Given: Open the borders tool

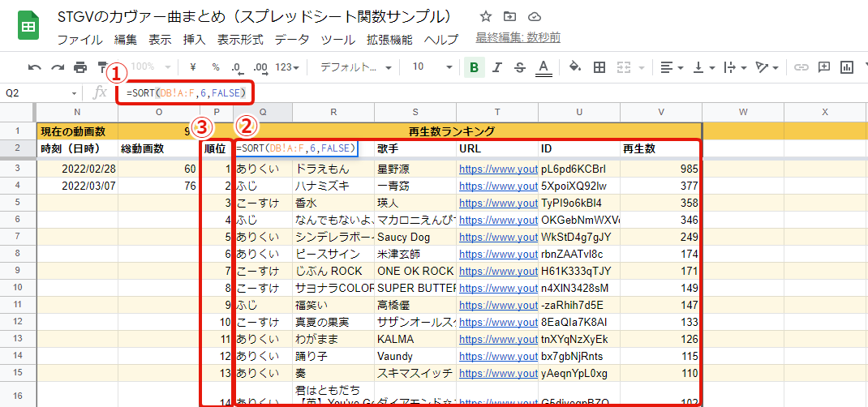Looking at the screenshot, I should (x=599, y=67).
